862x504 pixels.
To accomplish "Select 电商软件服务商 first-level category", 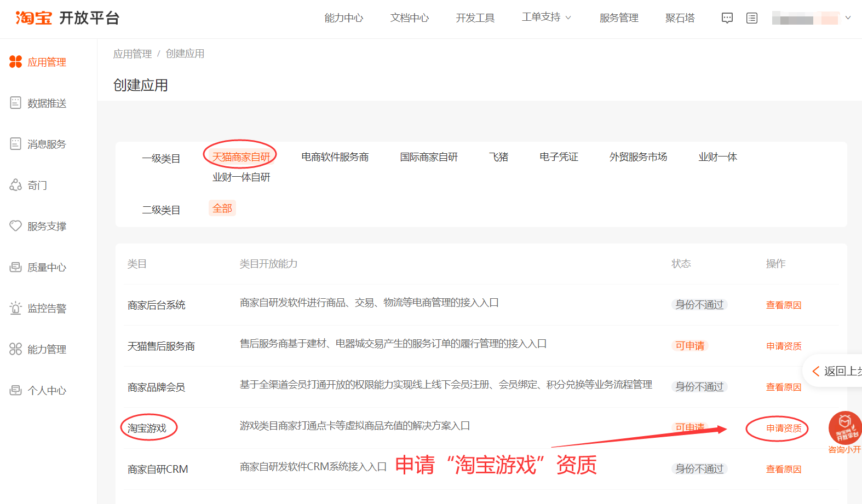I will click(x=335, y=157).
